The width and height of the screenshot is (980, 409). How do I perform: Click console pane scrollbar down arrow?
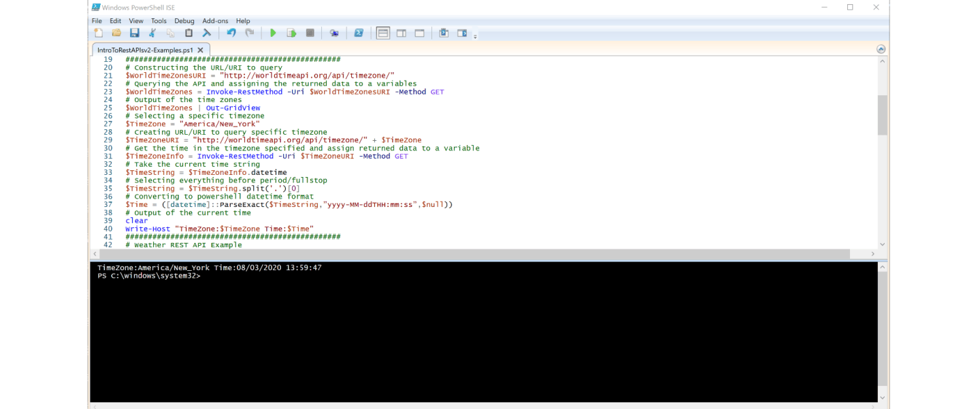pyautogui.click(x=883, y=397)
